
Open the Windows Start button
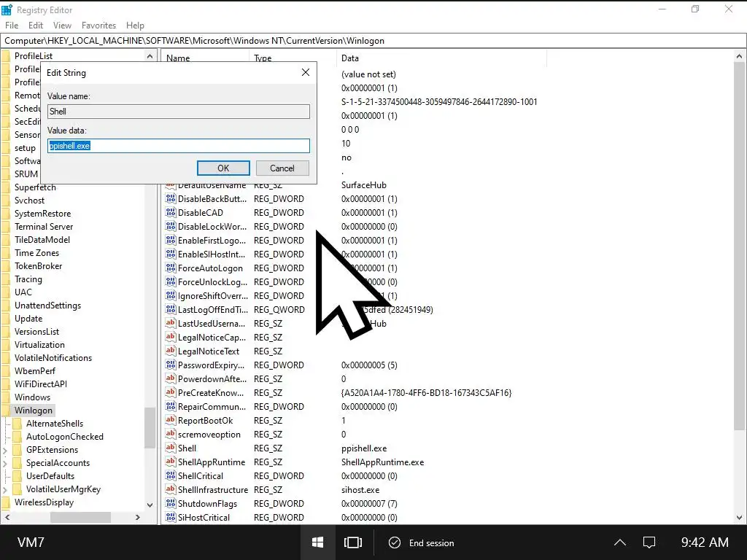pyautogui.click(x=318, y=542)
